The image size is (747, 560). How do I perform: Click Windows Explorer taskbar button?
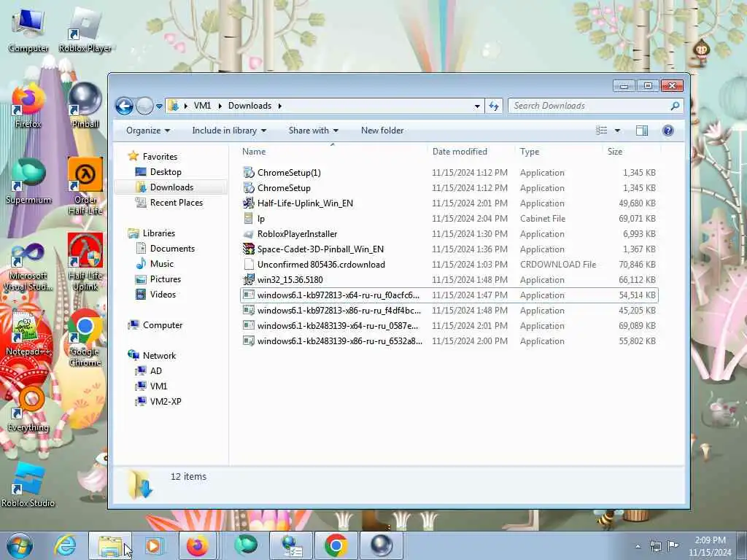tap(110, 545)
